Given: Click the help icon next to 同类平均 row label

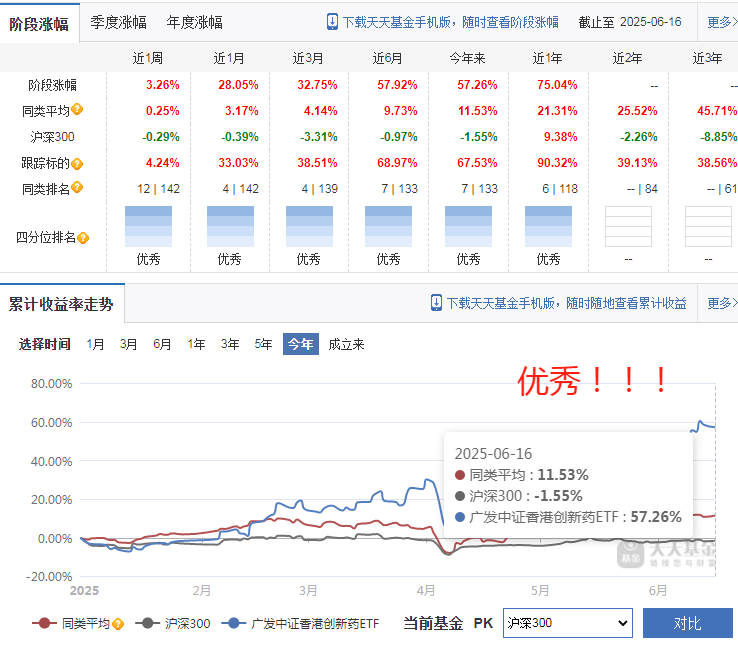Looking at the screenshot, I should pyautogui.click(x=78, y=109).
